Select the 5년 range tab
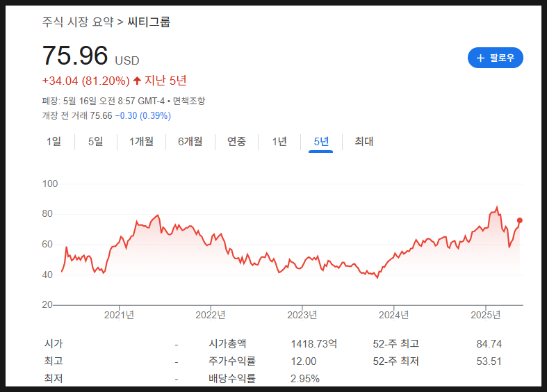This screenshot has width=547, height=392. pos(321,142)
